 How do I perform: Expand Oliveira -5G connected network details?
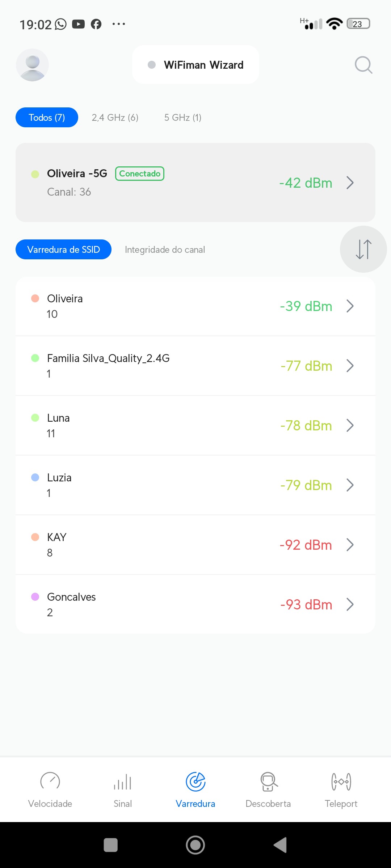[350, 183]
